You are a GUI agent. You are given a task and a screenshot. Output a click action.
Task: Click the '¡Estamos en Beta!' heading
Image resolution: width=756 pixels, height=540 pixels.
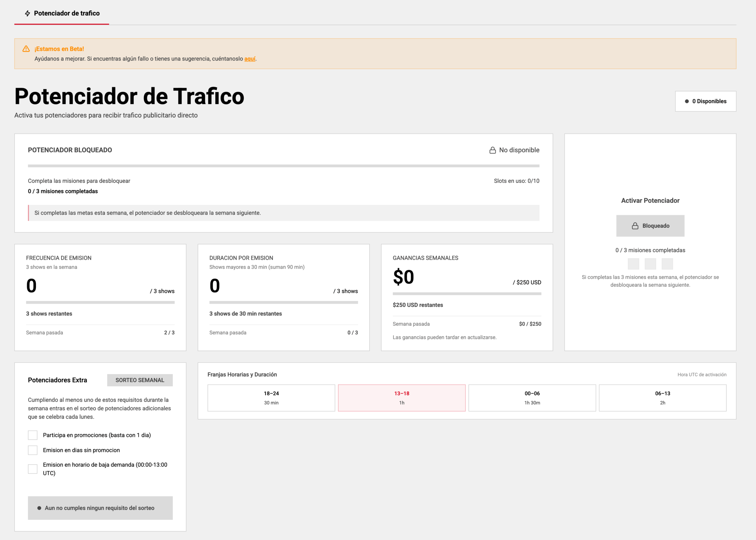(59, 49)
